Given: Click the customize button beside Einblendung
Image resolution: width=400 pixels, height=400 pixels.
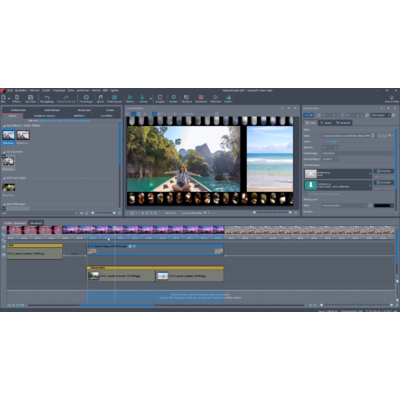Looking at the screenshot, I should pos(384,171).
